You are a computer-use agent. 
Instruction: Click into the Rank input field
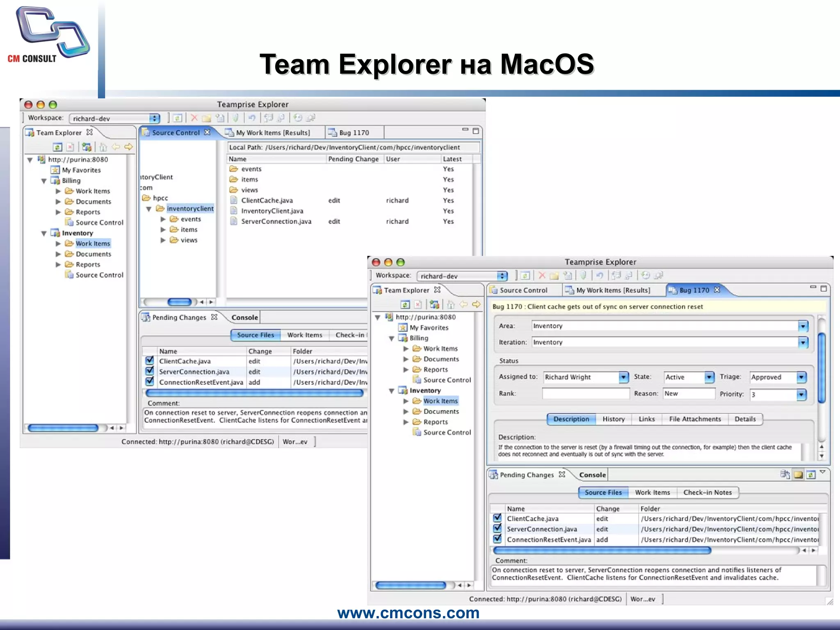tap(586, 394)
